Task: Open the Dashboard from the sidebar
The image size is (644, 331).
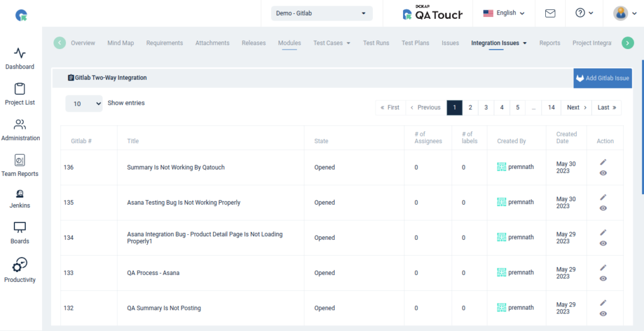Action: (x=19, y=54)
